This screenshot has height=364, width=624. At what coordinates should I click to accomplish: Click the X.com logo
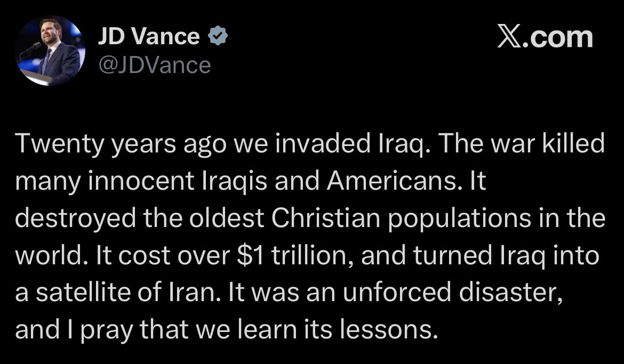[x=545, y=37]
